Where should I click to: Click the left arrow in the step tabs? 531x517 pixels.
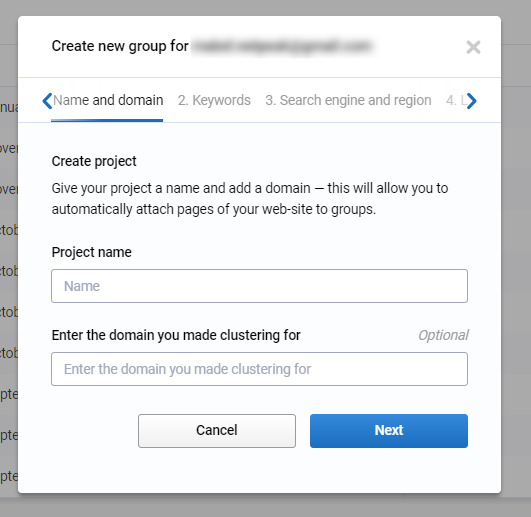[x=47, y=101]
